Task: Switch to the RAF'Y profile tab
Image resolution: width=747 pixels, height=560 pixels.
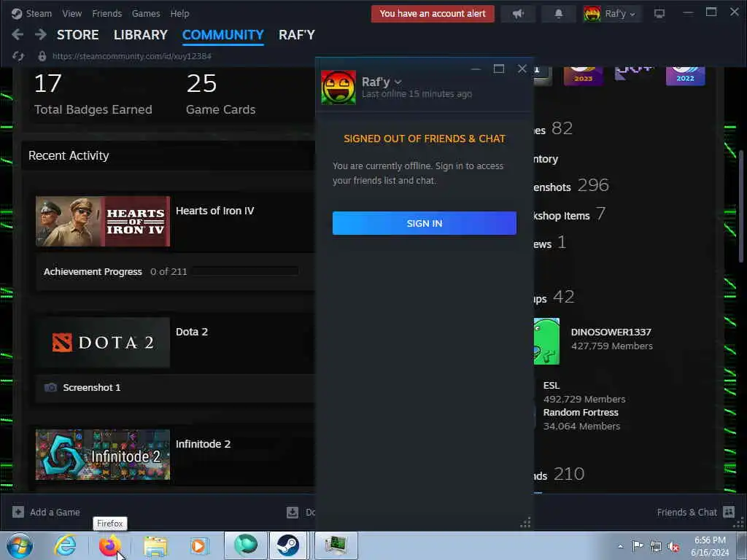Action: pos(297,35)
